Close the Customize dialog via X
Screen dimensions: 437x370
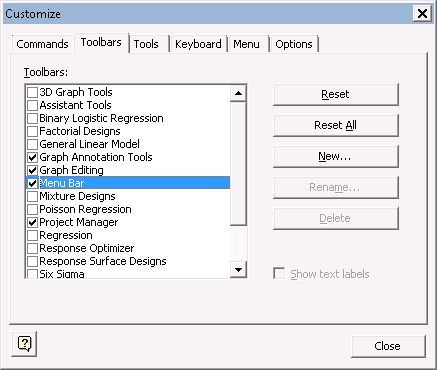pyautogui.click(x=422, y=14)
